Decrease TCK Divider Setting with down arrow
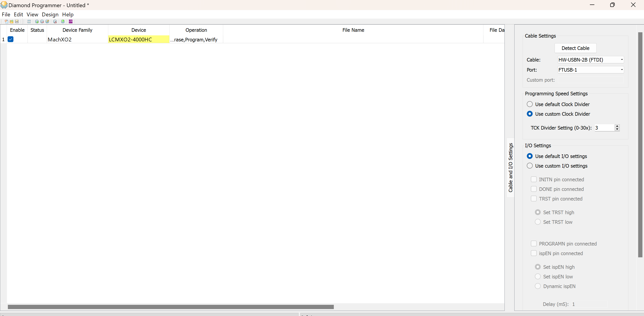 point(617,129)
